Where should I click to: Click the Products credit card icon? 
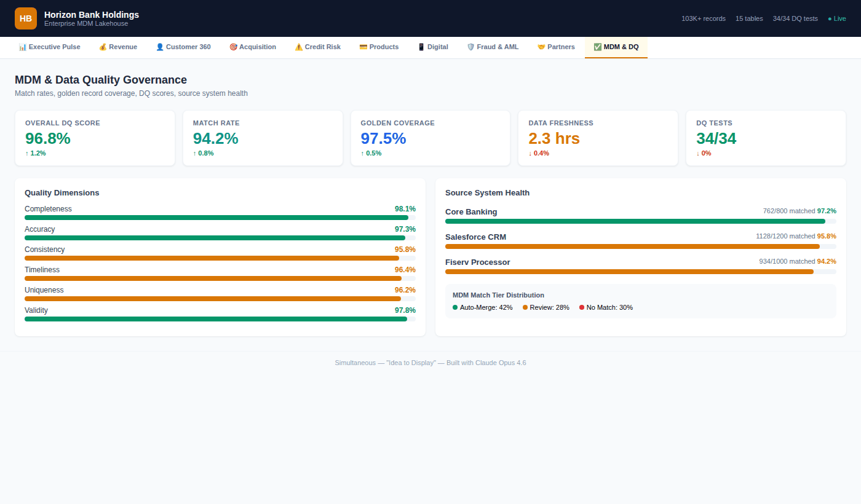(363, 47)
